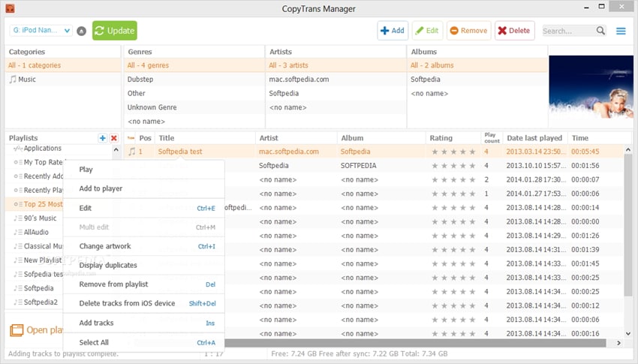The width and height of the screenshot is (638, 364).
Task: Choose Add to player in context menu
Action: coord(144,188)
